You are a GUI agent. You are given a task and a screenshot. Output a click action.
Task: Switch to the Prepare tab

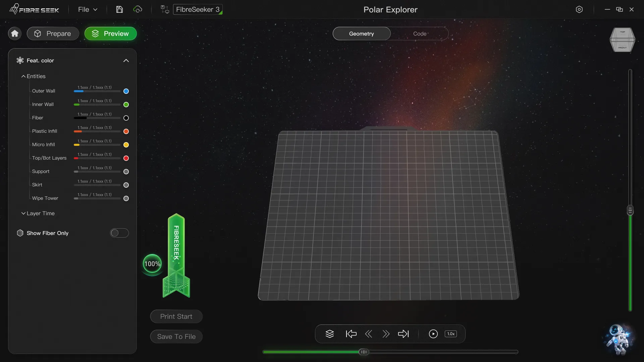click(53, 34)
